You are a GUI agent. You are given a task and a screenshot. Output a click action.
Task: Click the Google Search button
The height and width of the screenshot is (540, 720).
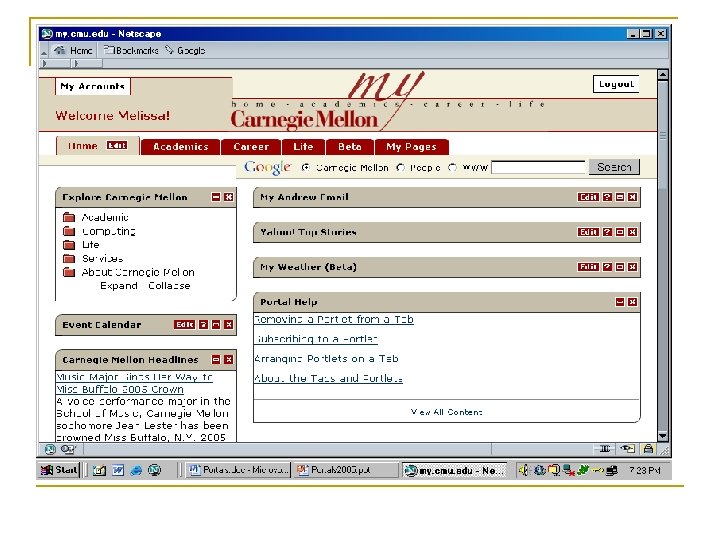click(x=614, y=167)
